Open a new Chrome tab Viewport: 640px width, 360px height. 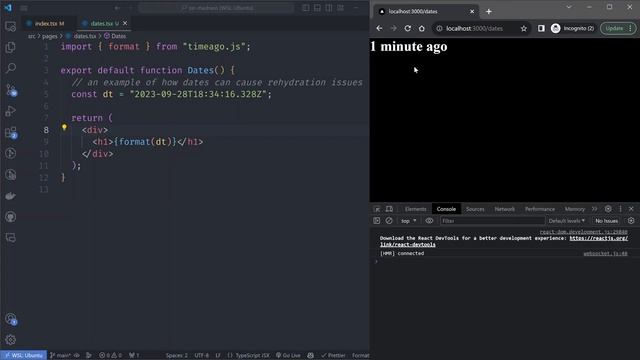coord(489,11)
